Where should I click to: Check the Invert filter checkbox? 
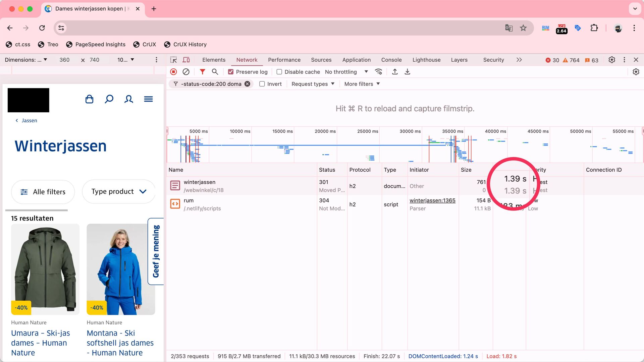coord(262,84)
